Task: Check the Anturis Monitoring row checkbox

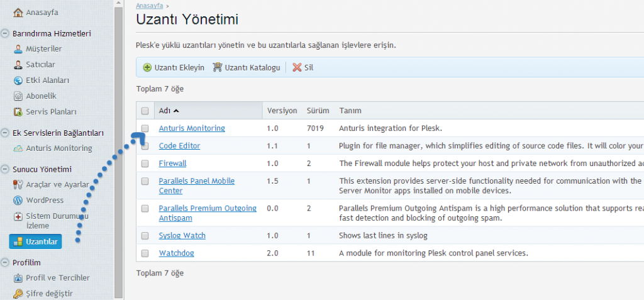Action: coord(145,128)
